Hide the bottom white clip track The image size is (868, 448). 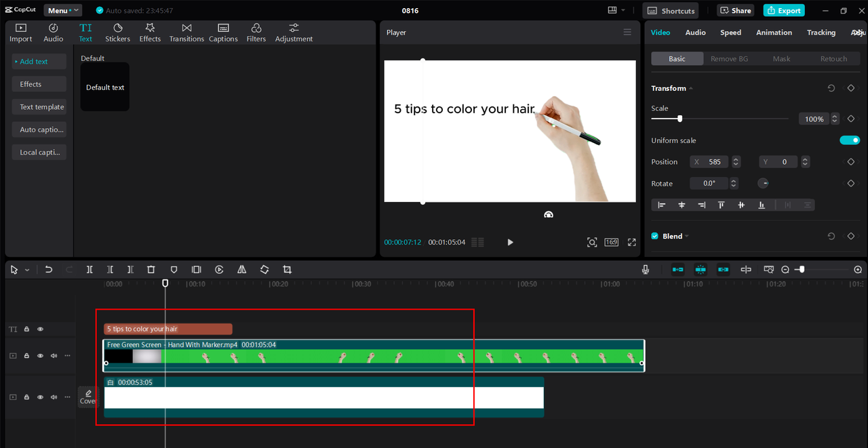(x=40, y=397)
